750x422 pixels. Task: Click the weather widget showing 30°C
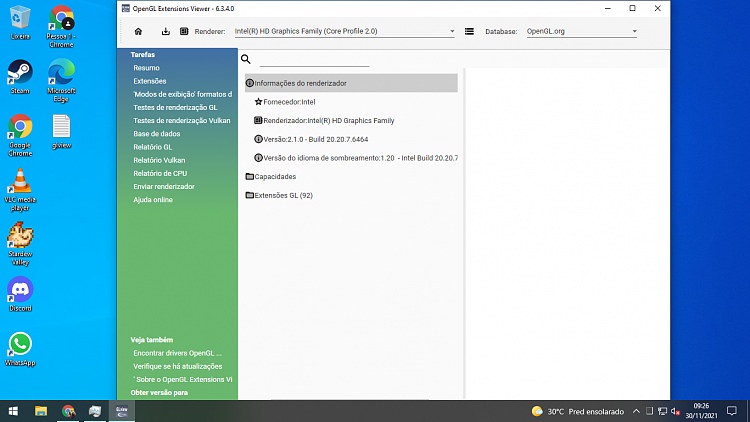pos(577,411)
